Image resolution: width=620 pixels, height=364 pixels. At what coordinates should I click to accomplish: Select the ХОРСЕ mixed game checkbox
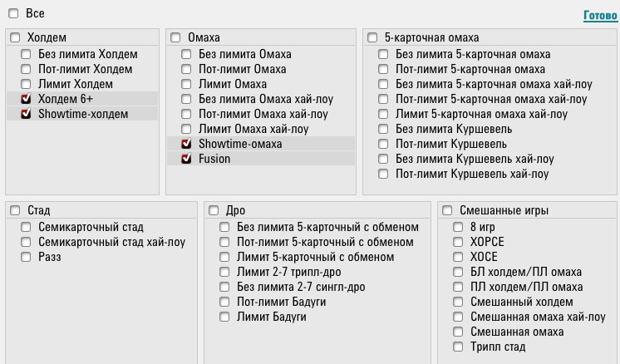[x=458, y=242]
